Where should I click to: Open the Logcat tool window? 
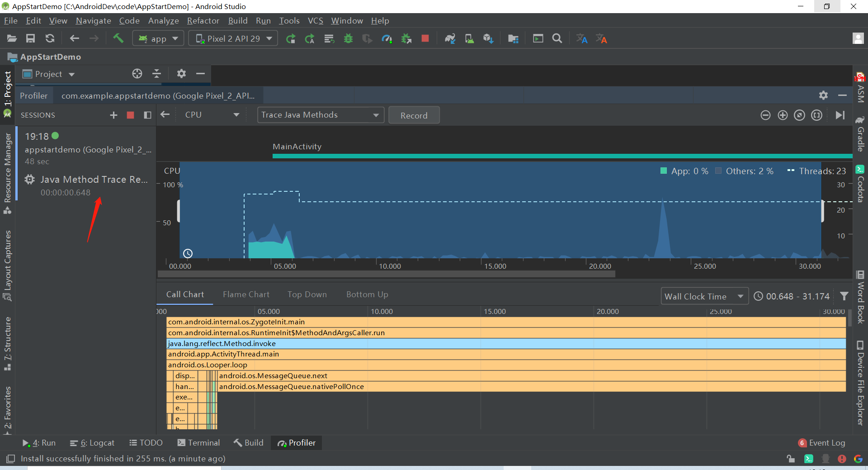[x=92, y=443]
